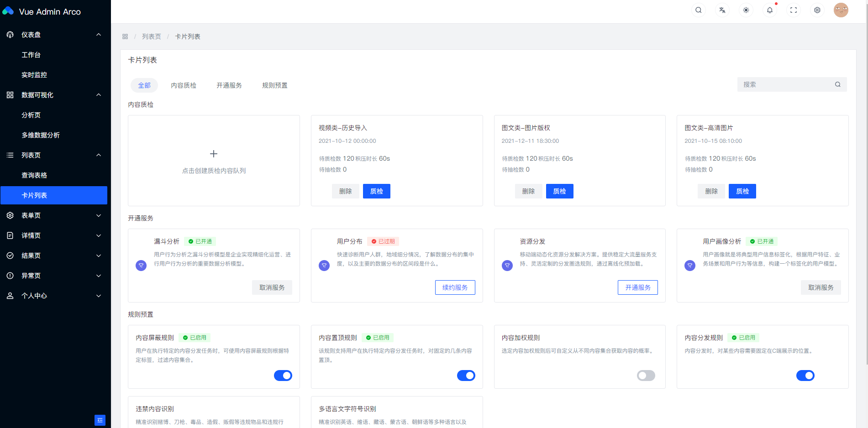The width and height of the screenshot is (868, 428).
Task: Toggle light/dark theme sun icon
Action: pos(746,10)
